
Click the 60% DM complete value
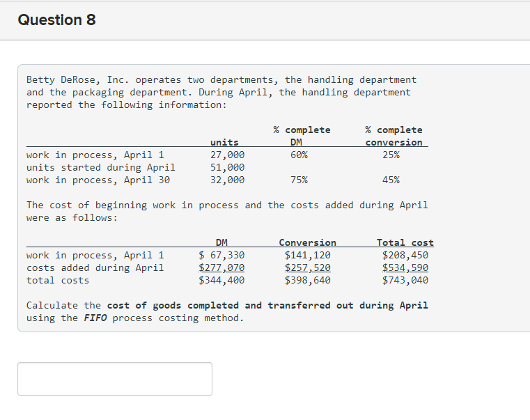tap(299, 155)
